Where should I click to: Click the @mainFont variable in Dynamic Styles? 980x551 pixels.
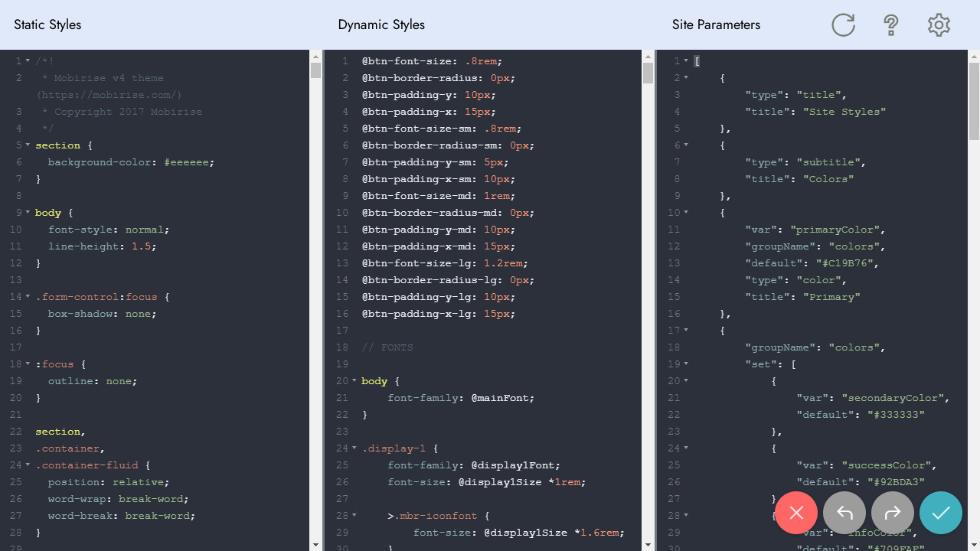502,397
